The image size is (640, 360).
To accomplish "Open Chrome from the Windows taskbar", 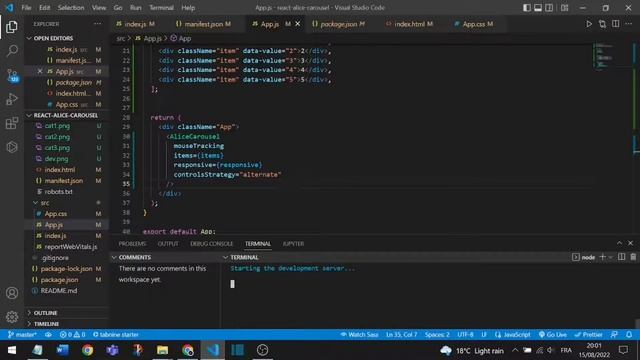I will pyautogui.click(x=87, y=350).
